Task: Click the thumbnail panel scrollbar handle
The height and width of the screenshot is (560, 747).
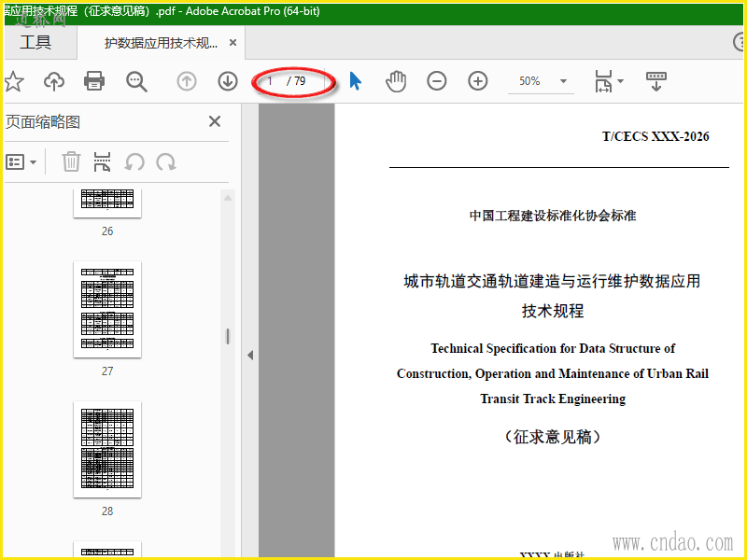Action: pyautogui.click(x=228, y=336)
